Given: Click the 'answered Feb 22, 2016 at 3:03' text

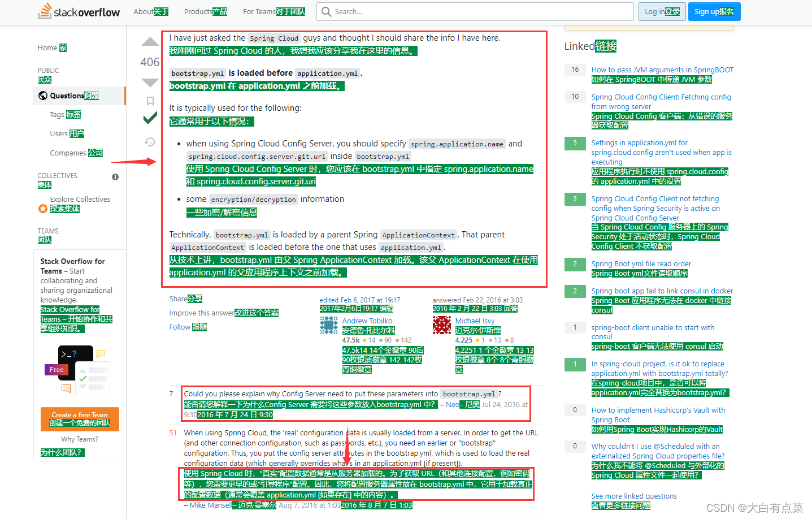Looking at the screenshot, I should click(x=477, y=300).
